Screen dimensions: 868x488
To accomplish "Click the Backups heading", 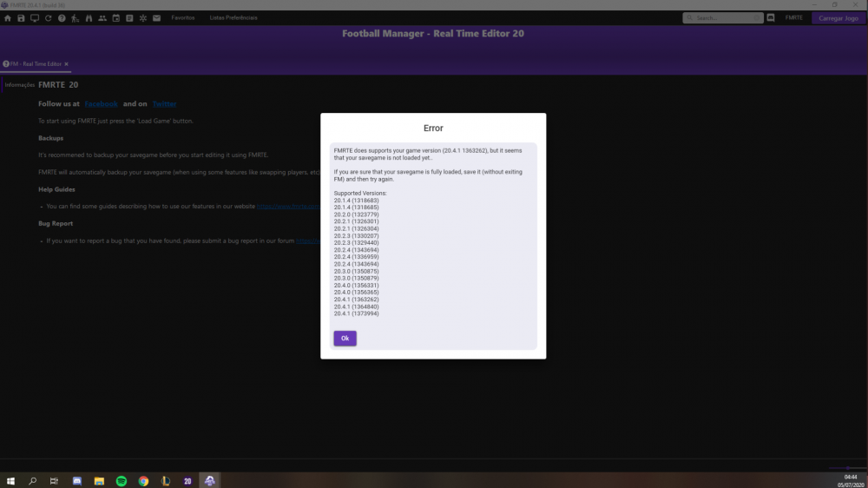I will tap(51, 138).
